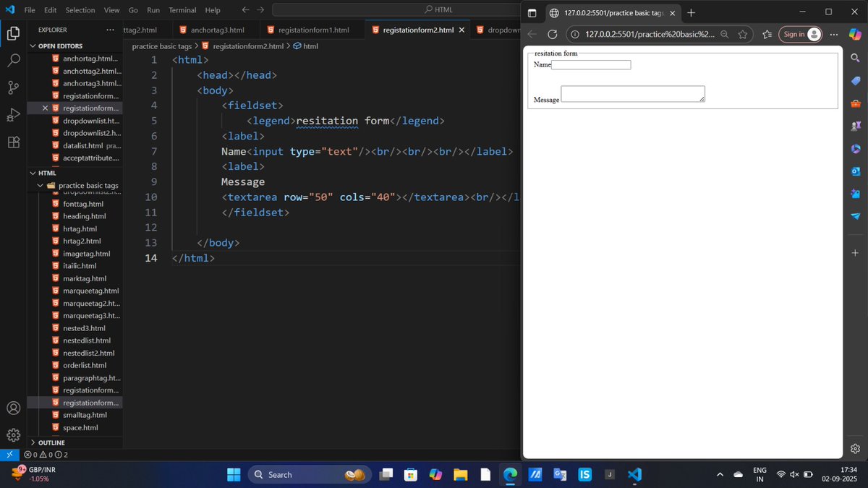Open the Search view in VS Code

pyautogui.click(x=13, y=60)
